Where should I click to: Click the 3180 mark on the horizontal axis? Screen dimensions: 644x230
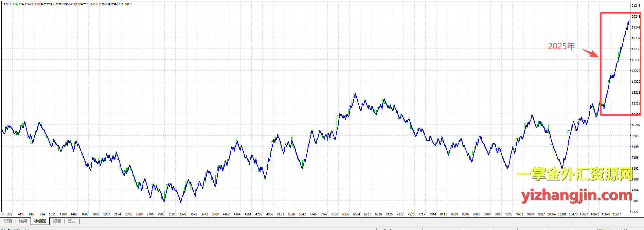172,214
